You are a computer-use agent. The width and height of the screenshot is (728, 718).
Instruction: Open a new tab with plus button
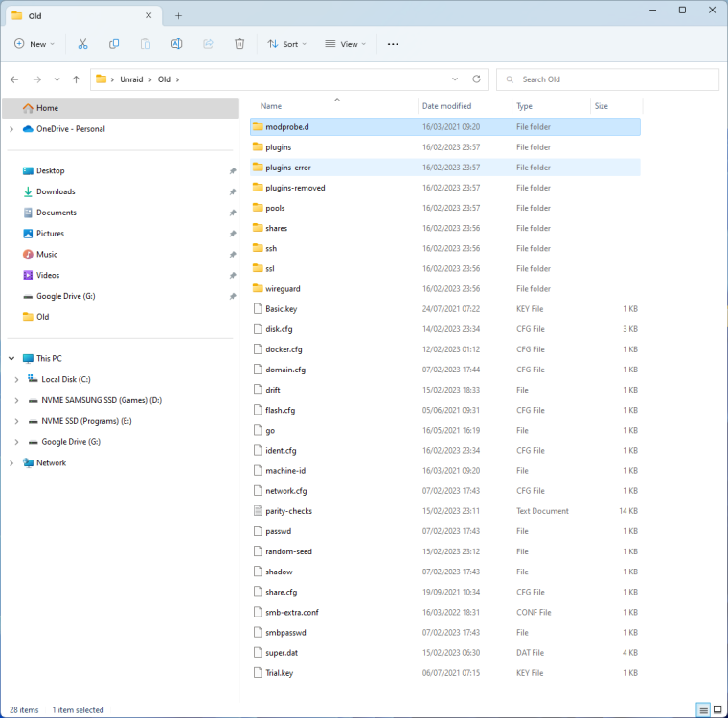click(178, 15)
